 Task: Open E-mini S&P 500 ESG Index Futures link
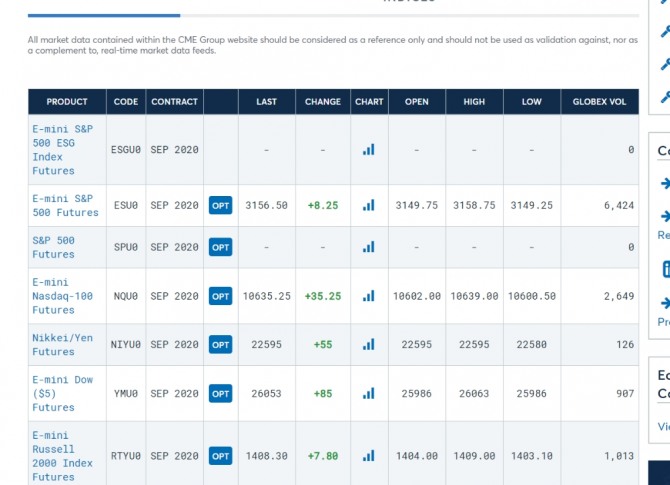click(62, 150)
